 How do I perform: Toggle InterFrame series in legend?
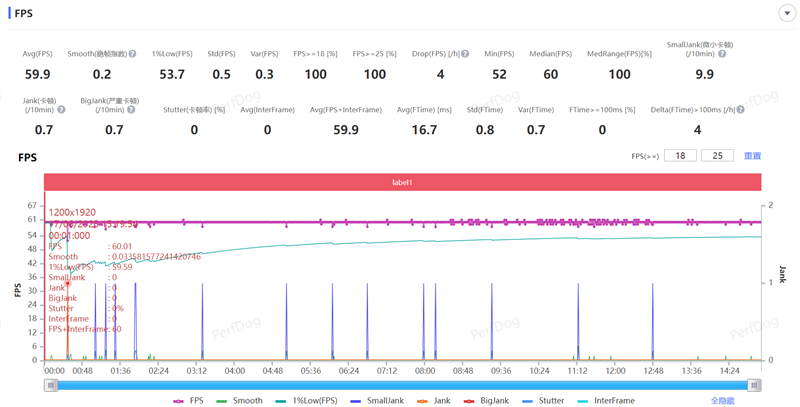(606, 401)
